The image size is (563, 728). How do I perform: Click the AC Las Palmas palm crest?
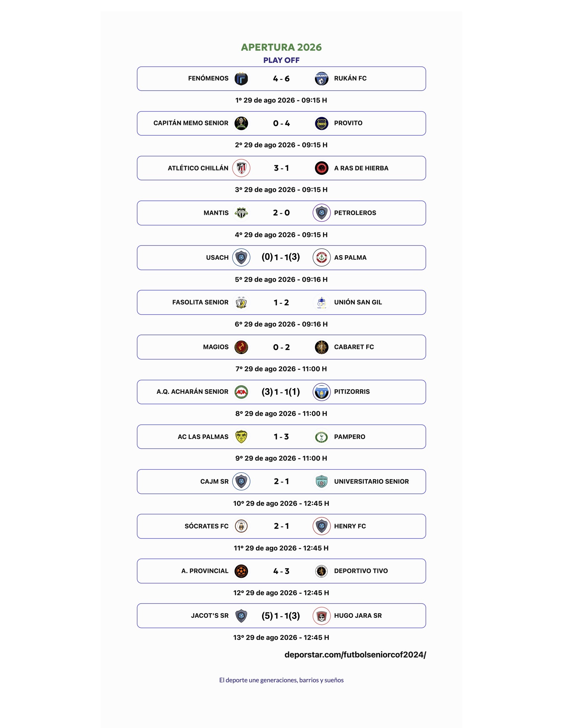(241, 437)
